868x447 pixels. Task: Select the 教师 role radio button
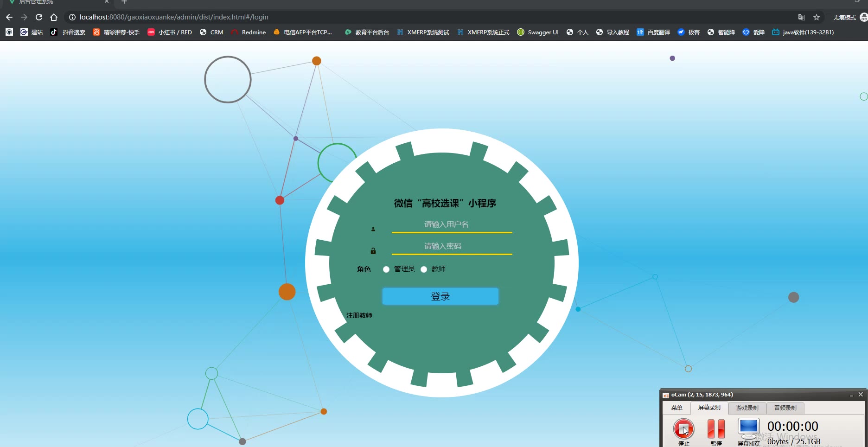424,269
